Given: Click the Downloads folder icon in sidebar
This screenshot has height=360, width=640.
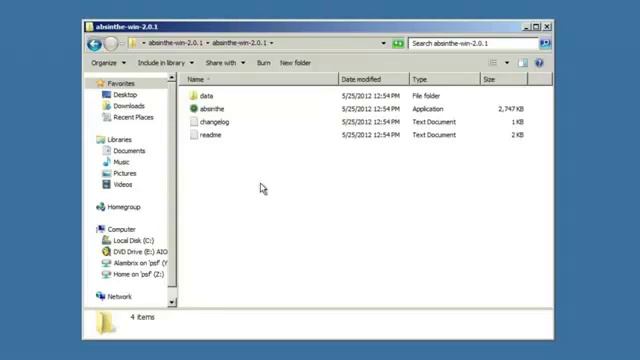Looking at the screenshot, I should point(107,106).
